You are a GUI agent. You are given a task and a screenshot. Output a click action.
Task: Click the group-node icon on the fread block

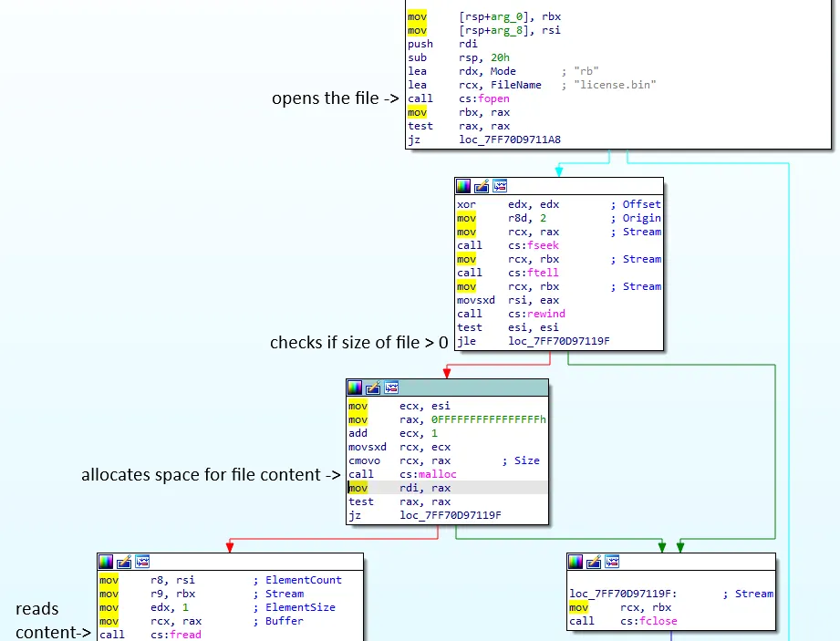point(141,562)
